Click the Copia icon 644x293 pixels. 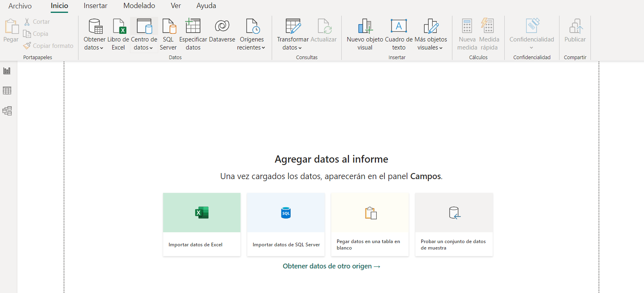[27, 34]
